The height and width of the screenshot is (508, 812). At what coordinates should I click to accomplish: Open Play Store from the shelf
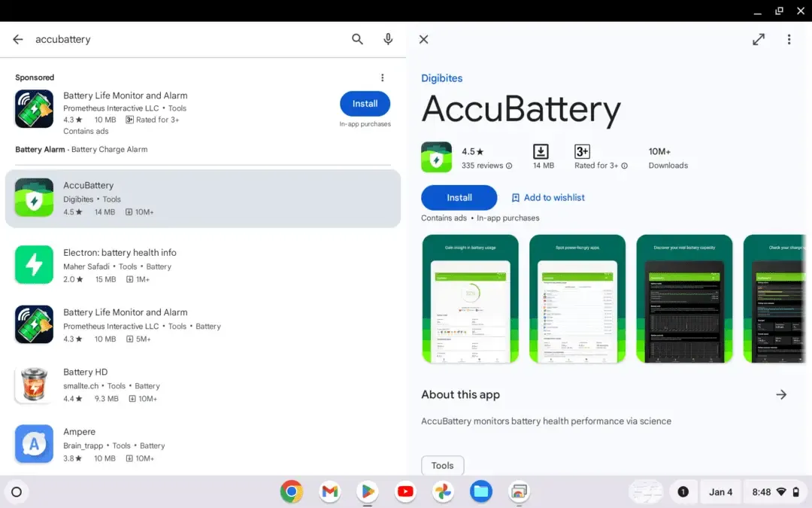click(368, 491)
